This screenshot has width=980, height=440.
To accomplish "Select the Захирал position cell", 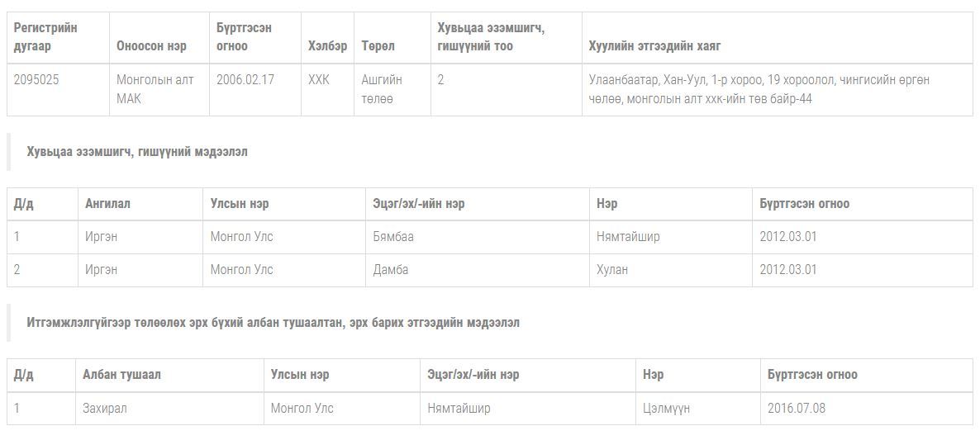I will coord(105,409).
